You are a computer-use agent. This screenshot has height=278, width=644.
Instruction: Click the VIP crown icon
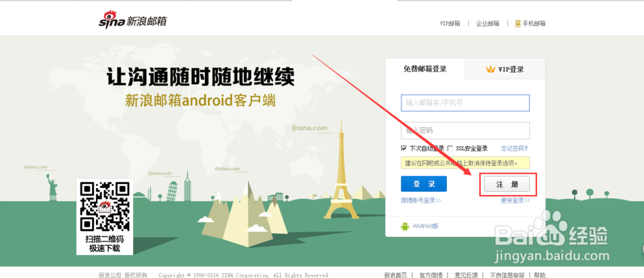pos(490,69)
